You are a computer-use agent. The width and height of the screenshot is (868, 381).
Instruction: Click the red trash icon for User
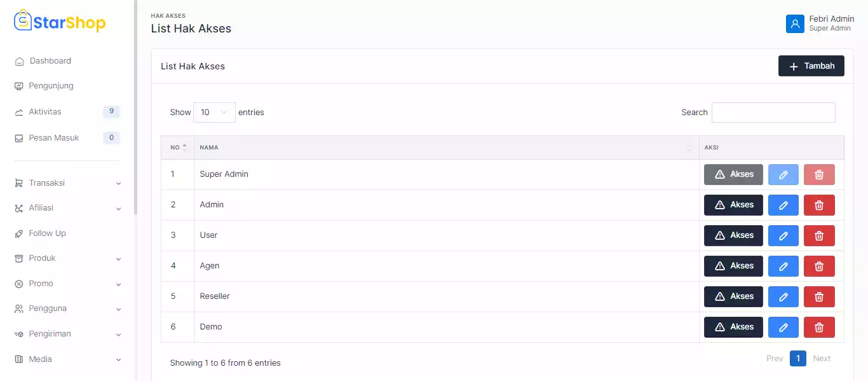coord(819,235)
